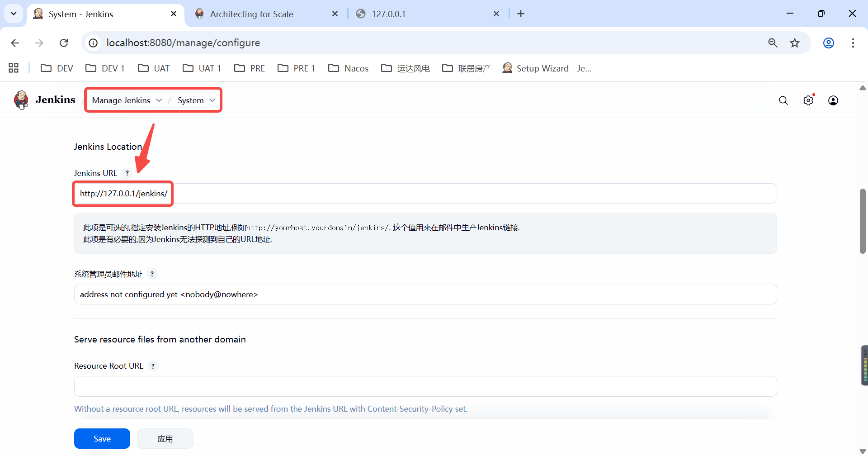Click the browser address bar URL
868x456 pixels.
[183, 43]
